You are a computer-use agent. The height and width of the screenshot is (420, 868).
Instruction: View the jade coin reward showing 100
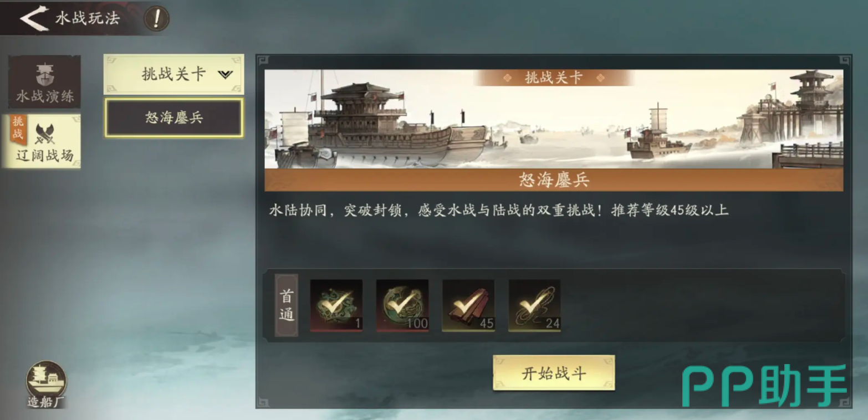coord(402,305)
